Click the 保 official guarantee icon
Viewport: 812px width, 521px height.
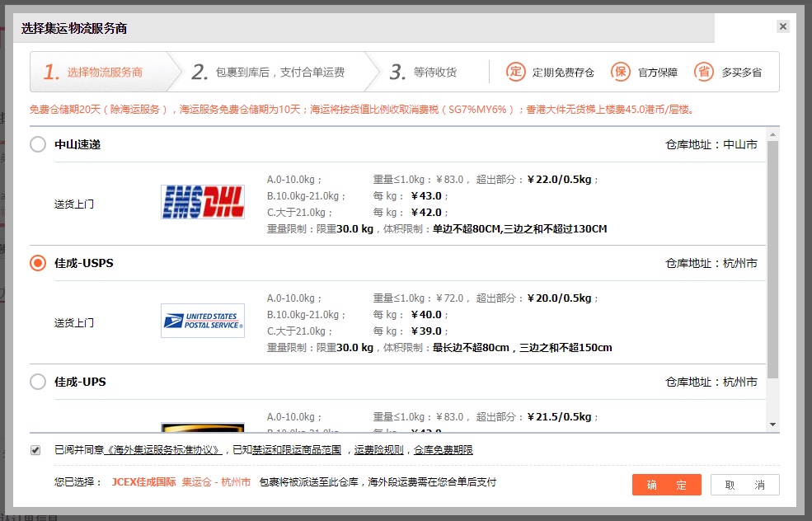pos(621,72)
